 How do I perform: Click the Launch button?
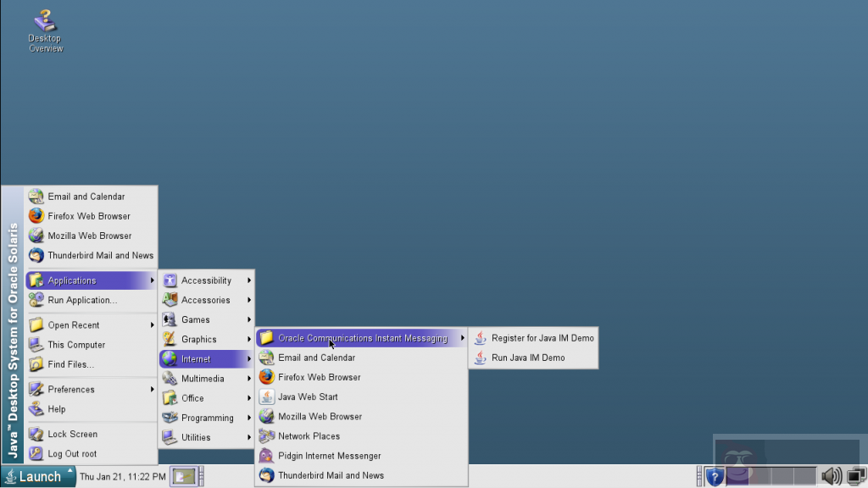coord(36,475)
